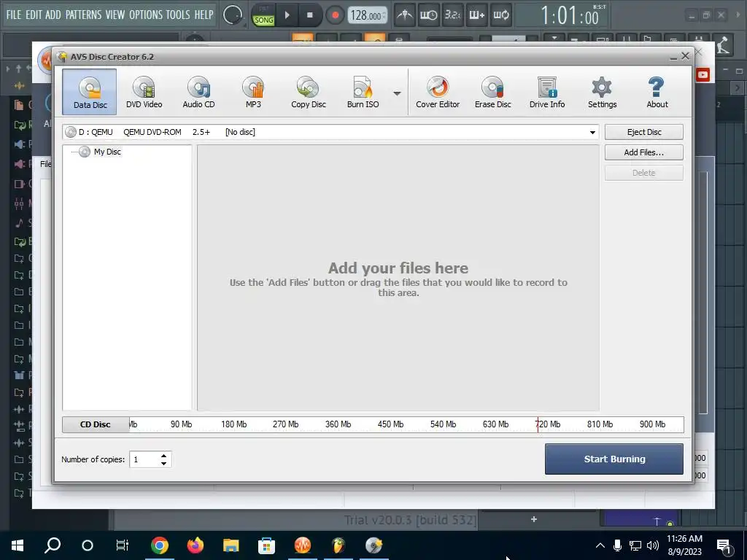The height and width of the screenshot is (560, 747).
Task: Open the Erase Disc tool
Action: pyautogui.click(x=492, y=93)
